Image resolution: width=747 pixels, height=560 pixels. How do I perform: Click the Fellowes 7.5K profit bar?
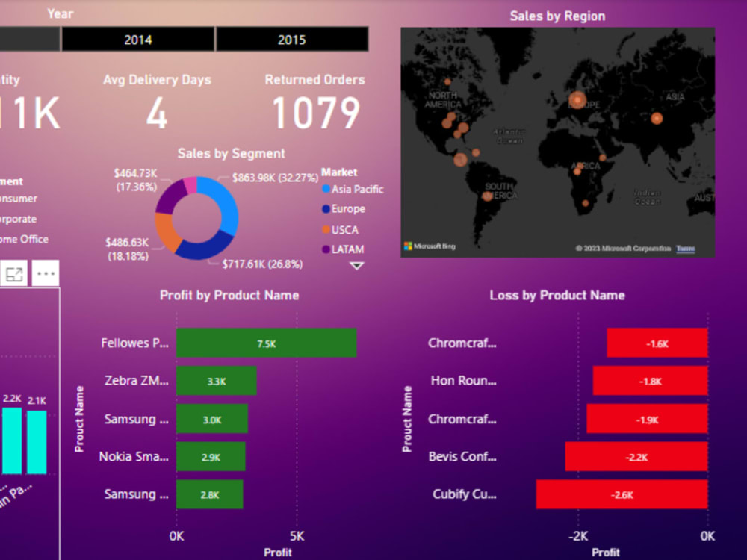point(266,343)
